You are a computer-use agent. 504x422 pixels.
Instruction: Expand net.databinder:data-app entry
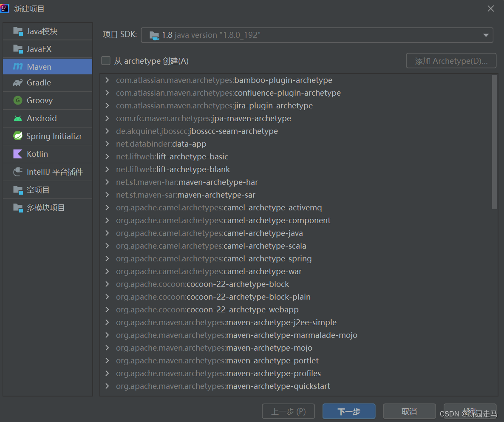coord(108,144)
